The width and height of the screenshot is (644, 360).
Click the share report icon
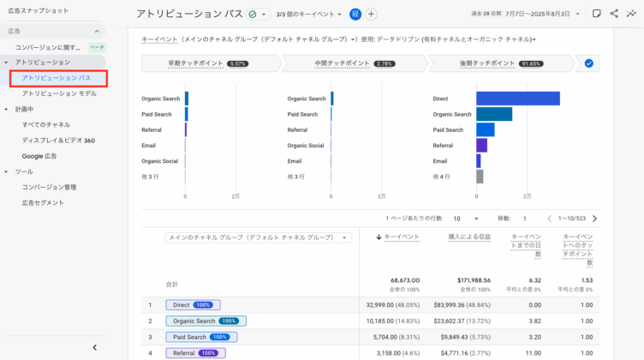click(x=614, y=14)
